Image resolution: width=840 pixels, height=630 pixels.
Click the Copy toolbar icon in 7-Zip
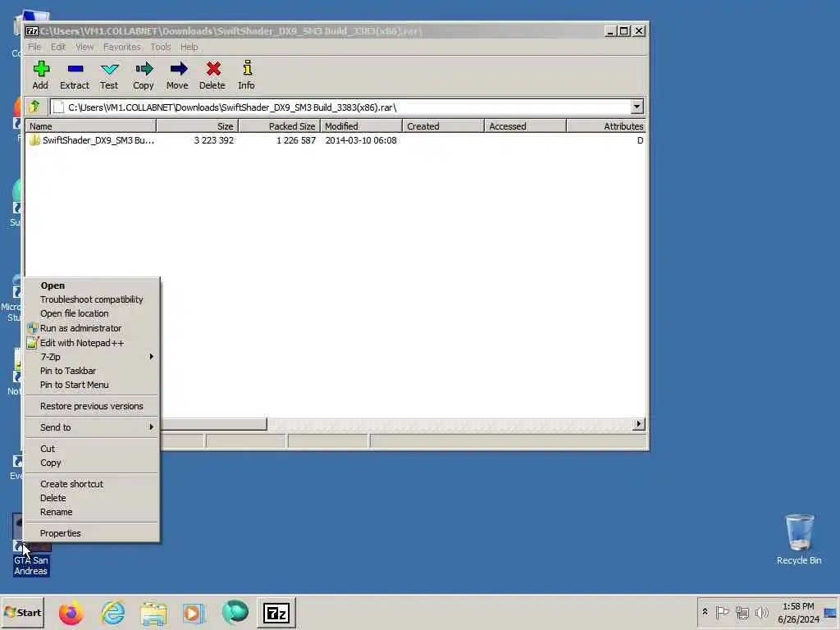pos(143,75)
